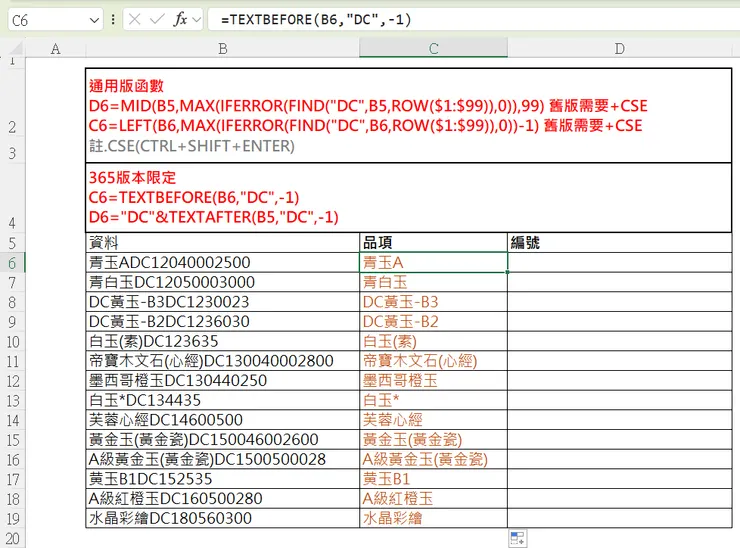Expand the Name Box dropdown arrow
This screenshot has height=548, width=740.
(94, 20)
